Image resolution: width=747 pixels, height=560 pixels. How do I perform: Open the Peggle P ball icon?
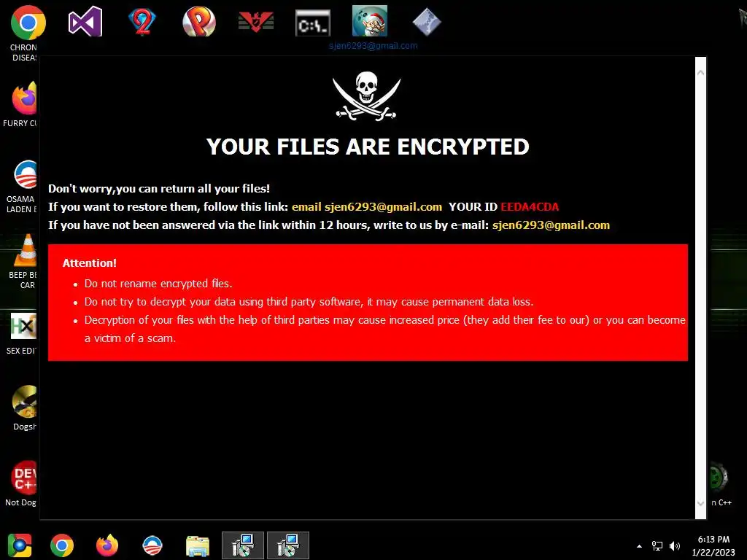pos(199,21)
